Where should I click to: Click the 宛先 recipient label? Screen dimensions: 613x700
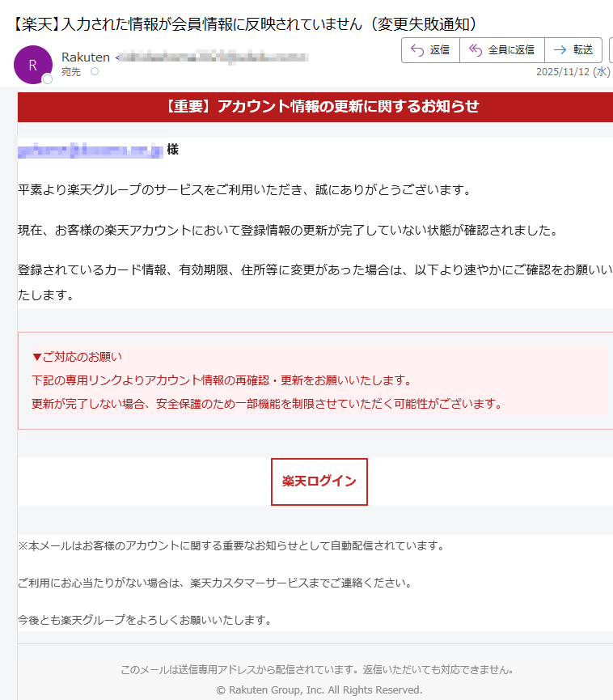click(71, 72)
